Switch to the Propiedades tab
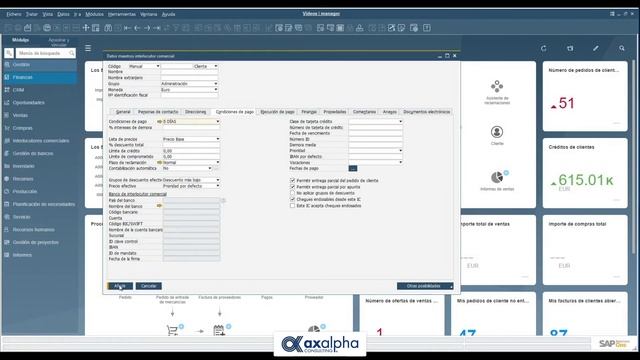 pyautogui.click(x=335, y=112)
